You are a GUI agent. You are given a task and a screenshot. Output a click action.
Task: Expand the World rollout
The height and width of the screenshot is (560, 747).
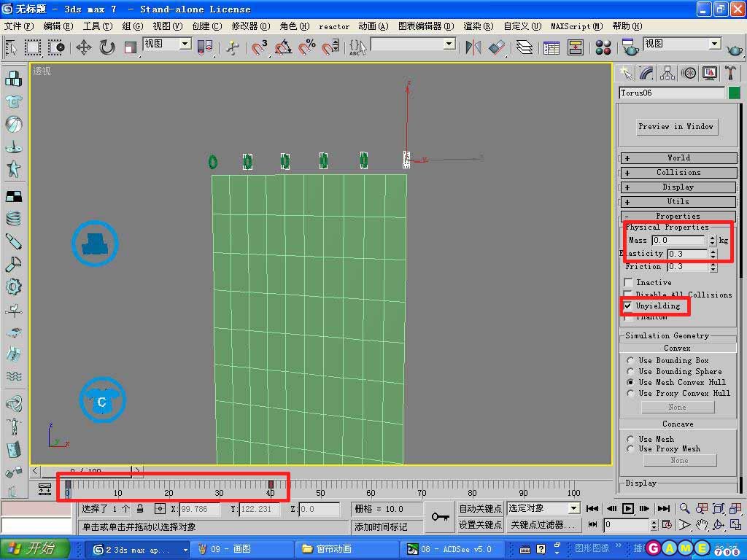[x=678, y=158]
